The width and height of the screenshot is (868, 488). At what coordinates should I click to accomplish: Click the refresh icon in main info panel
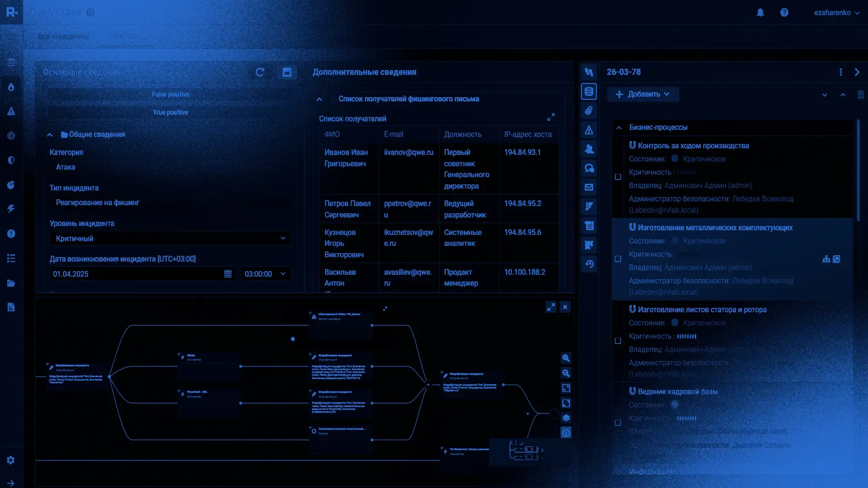click(x=260, y=72)
